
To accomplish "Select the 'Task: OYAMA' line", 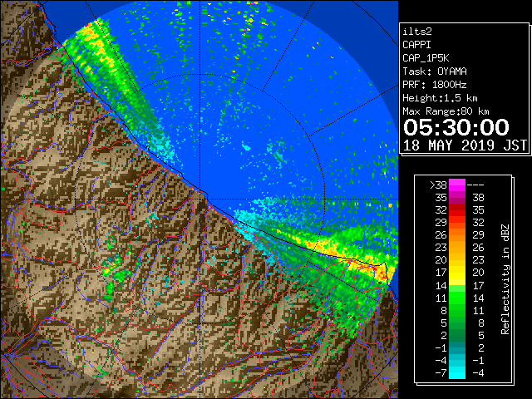I will coord(435,71).
